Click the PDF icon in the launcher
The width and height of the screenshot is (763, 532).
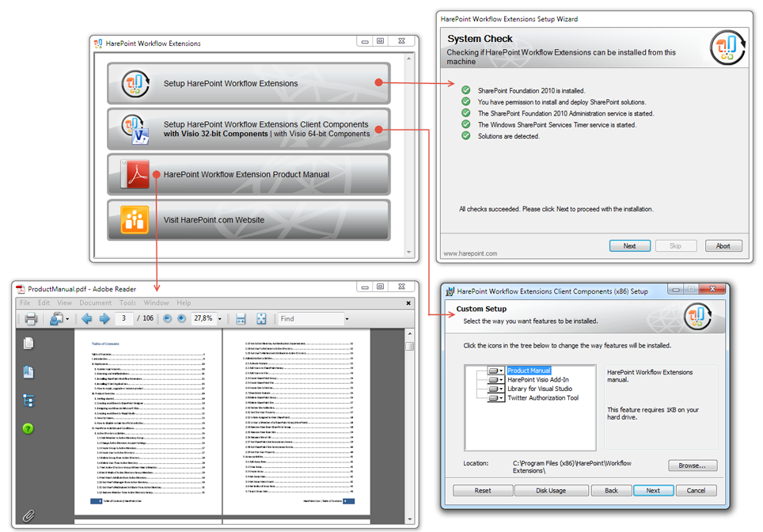(x=136, y=173)
